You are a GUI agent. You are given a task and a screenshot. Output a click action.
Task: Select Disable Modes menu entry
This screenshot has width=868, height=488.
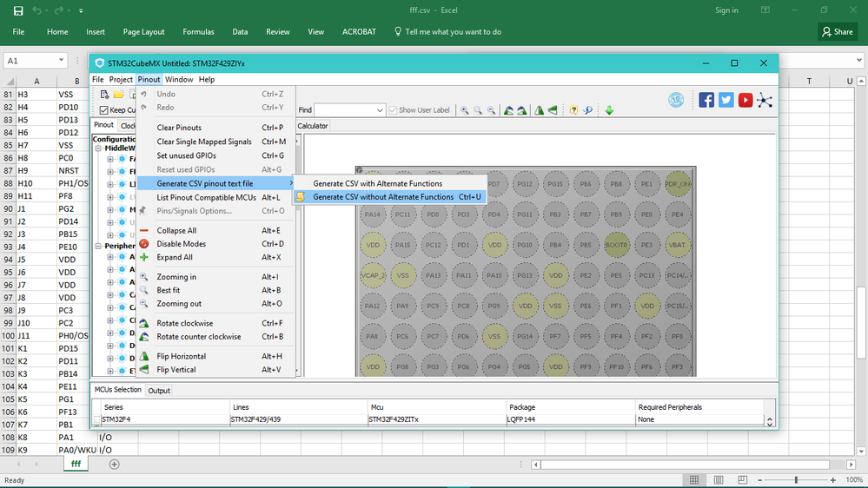point(215,244)
